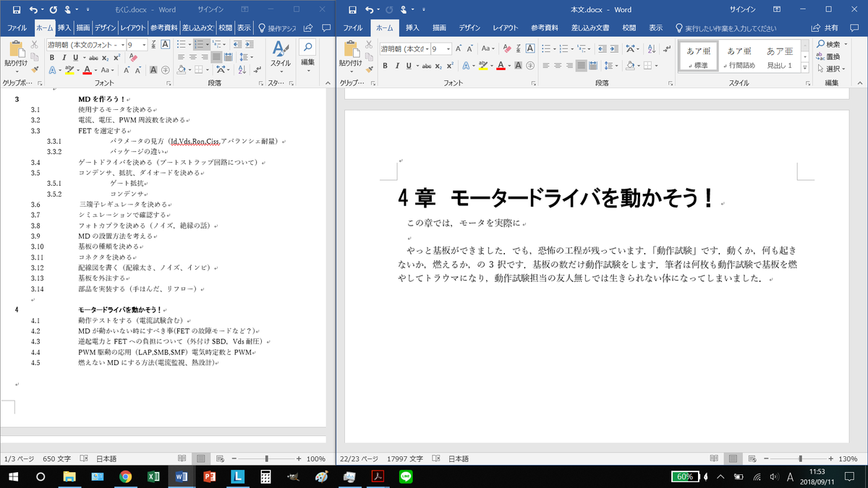This screenshot has height=488, width=868.
Task: Decrease indent in the もくじ.docx window
Action: [x=237, y=44]
